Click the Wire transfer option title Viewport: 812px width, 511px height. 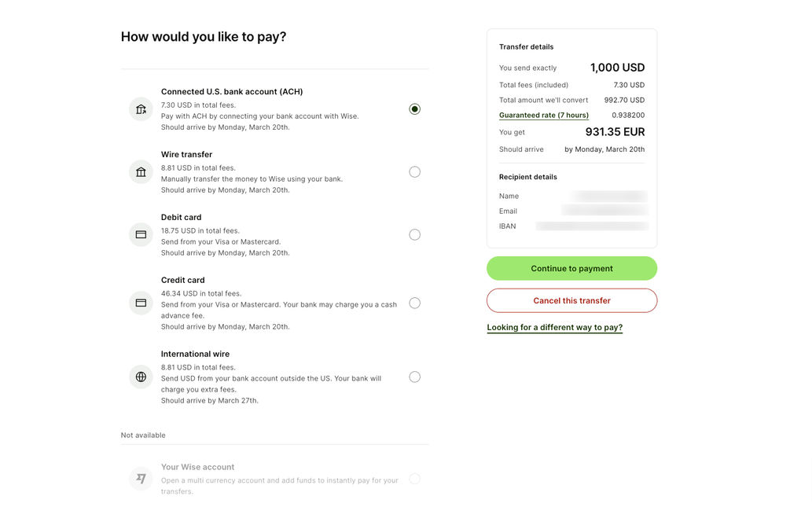pos(186,155)
